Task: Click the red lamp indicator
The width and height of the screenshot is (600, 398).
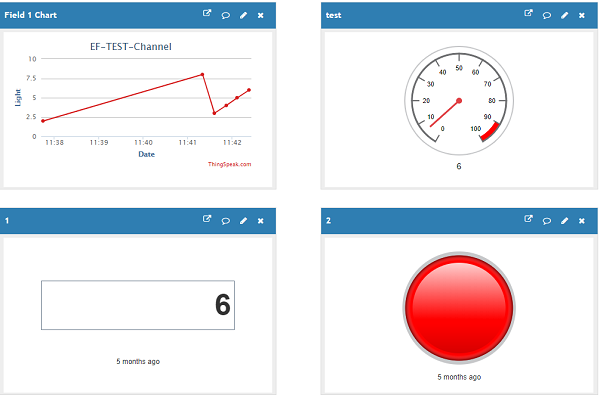Action: coord(459,307)
